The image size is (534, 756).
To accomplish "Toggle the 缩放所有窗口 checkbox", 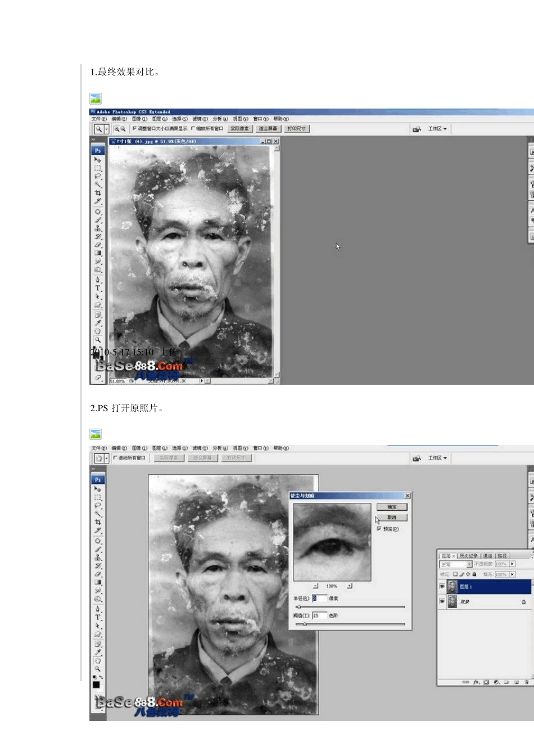I will pos(193,128).
